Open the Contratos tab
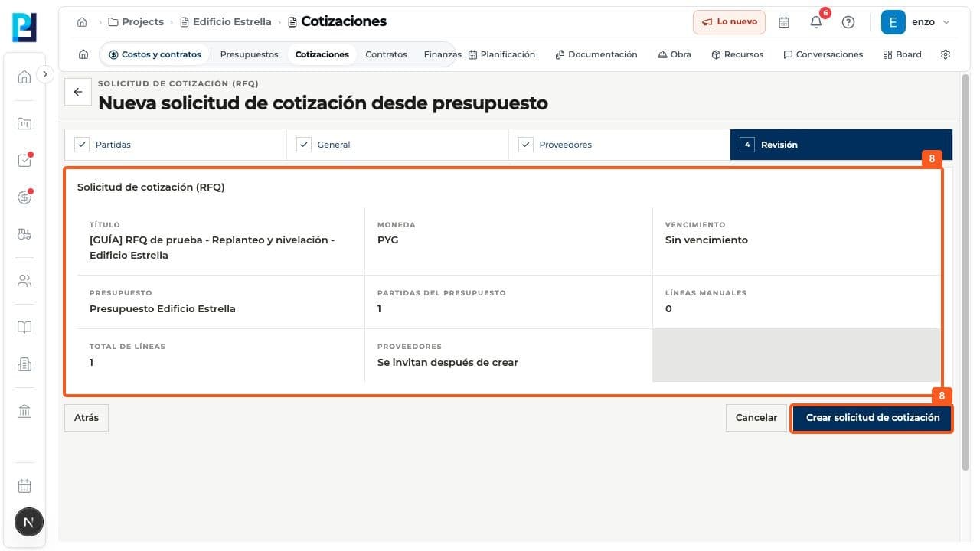Image resolution: width=980 pixels, height=551 pixels. pyautogui.click(x=387, y=54)
